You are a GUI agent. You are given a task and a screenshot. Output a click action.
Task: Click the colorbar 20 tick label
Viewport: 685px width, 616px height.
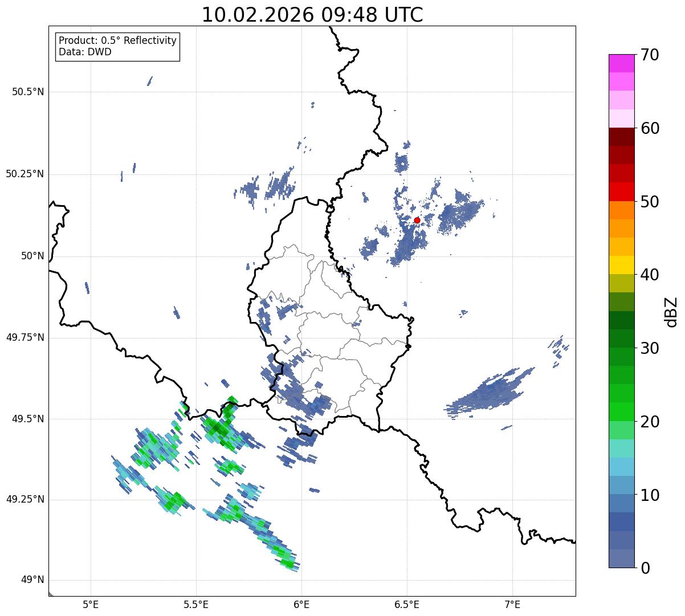coord(650,422)
